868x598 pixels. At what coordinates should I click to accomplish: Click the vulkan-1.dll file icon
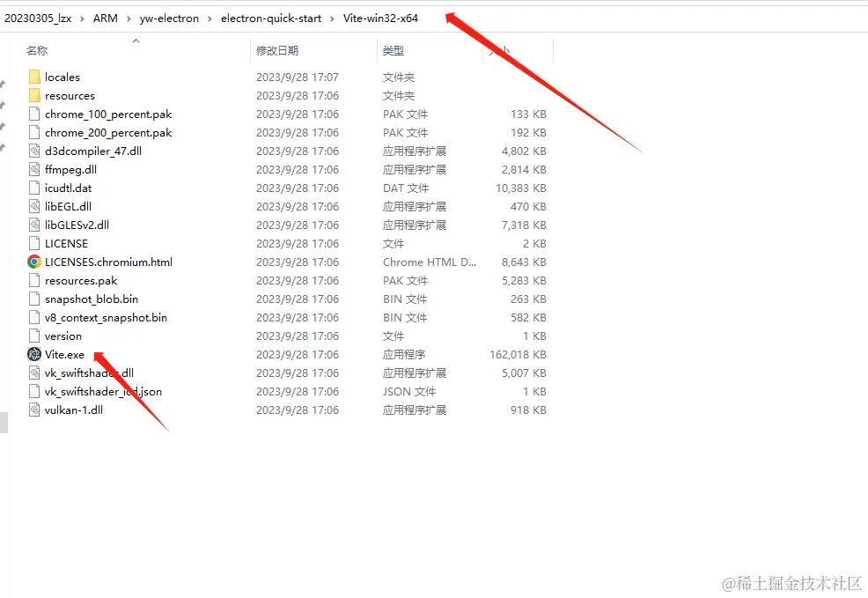pos(34,410)
